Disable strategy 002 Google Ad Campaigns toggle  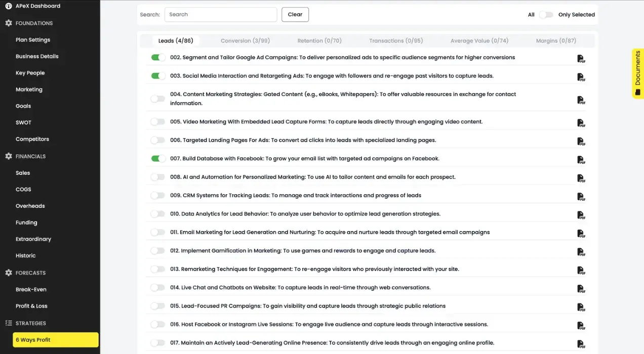(x=158, y=58)
